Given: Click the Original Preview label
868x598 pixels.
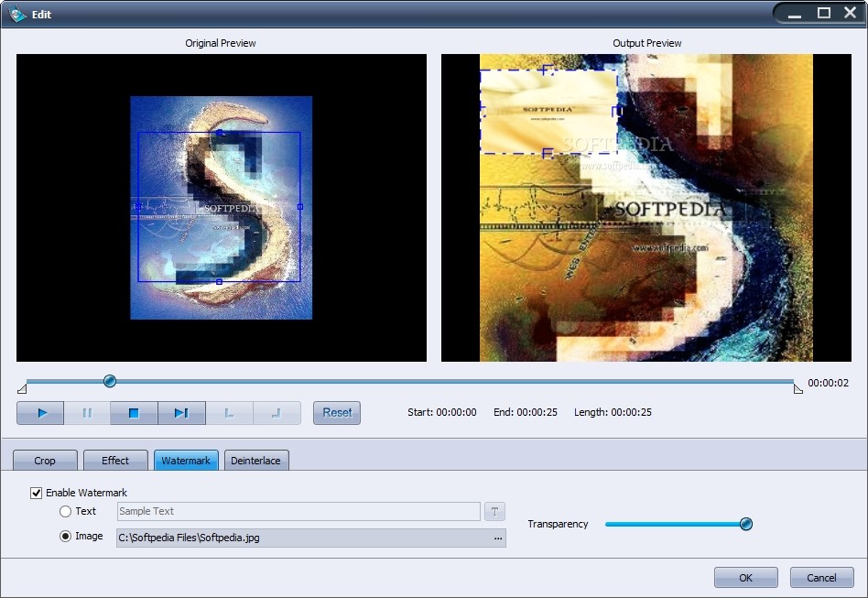Looking at the screenshot, I should click(x=221, y=43).
